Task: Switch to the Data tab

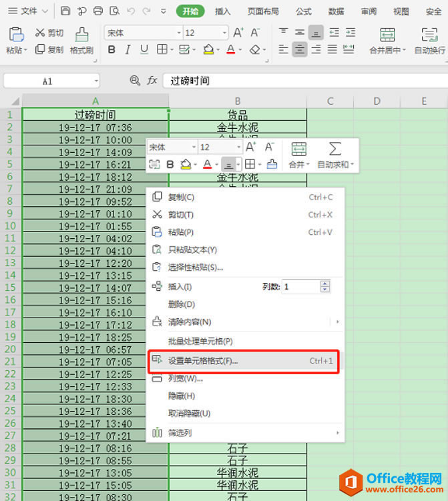Action: [x=336, y=11]
